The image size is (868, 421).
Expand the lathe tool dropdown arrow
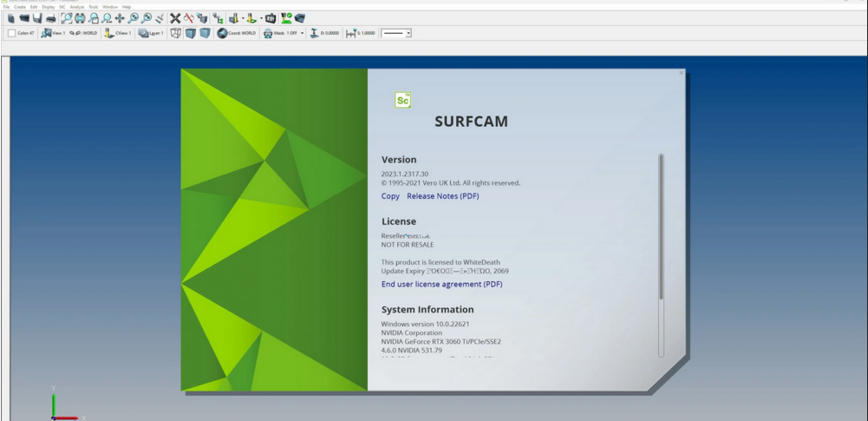pos(261,18)
